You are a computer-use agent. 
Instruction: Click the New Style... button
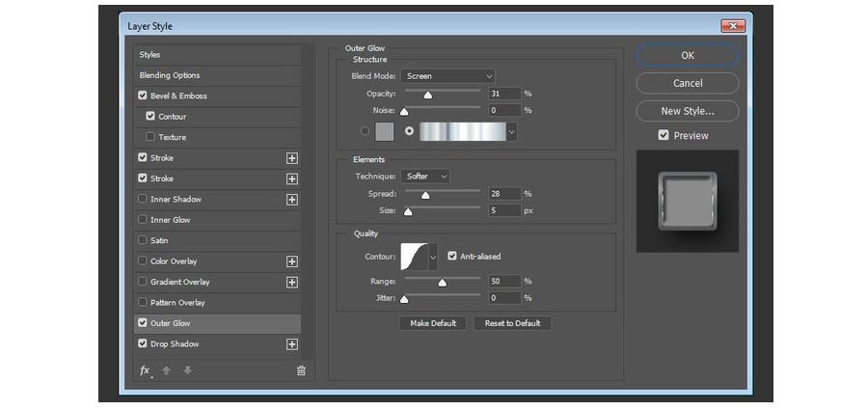tap(687, 111)
